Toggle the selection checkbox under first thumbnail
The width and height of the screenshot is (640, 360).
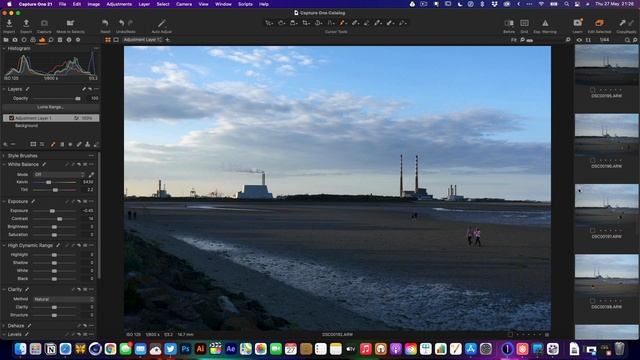tap(593, 90)
